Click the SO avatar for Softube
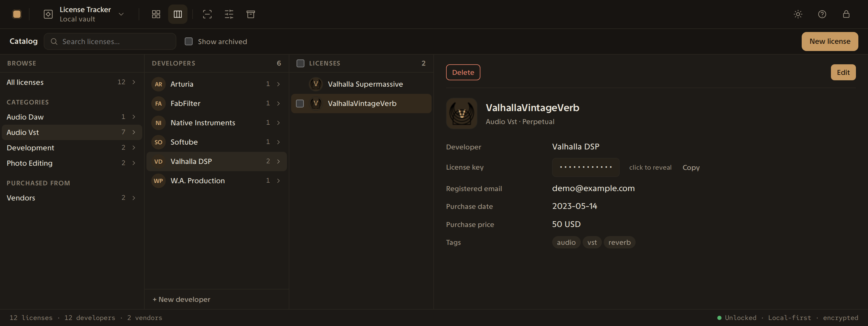Viewport: 868px width, 326px height. (x=158, y=142)
